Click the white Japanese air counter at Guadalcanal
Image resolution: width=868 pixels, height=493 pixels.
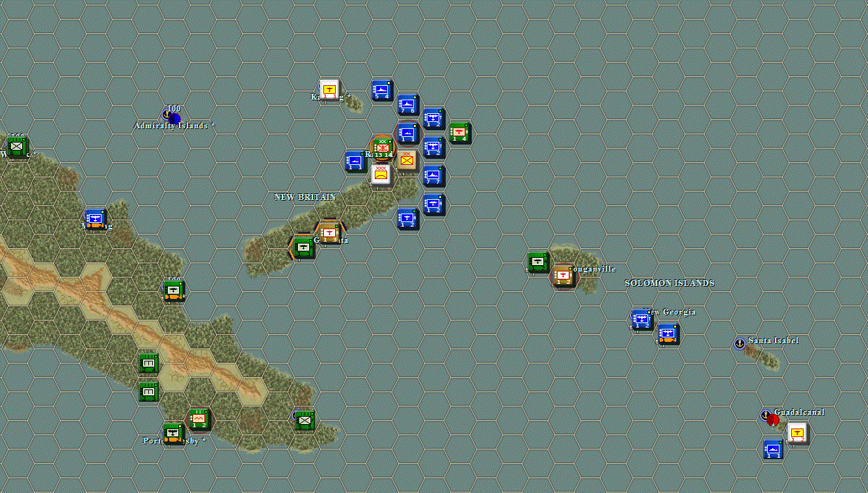point(798,433)
